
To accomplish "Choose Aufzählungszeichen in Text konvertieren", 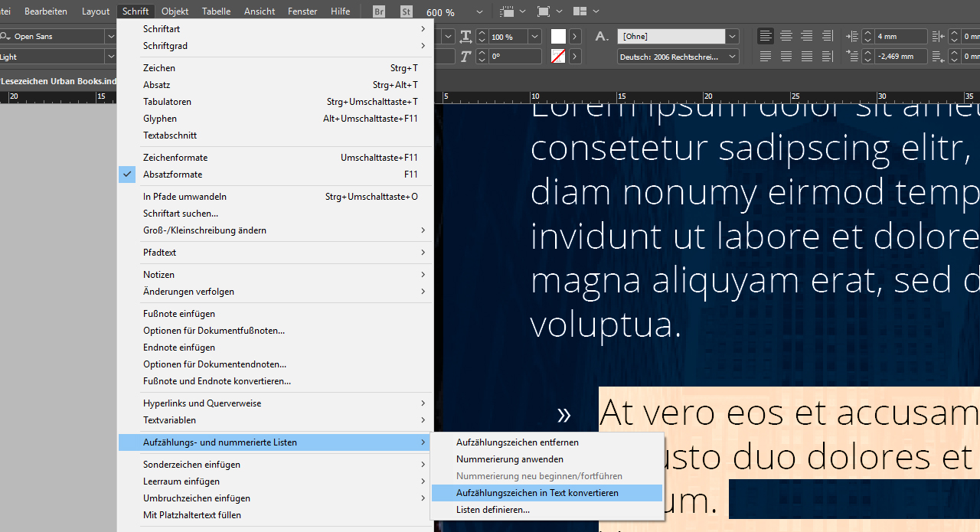I will pyautogui.click(x=547, y=493).
